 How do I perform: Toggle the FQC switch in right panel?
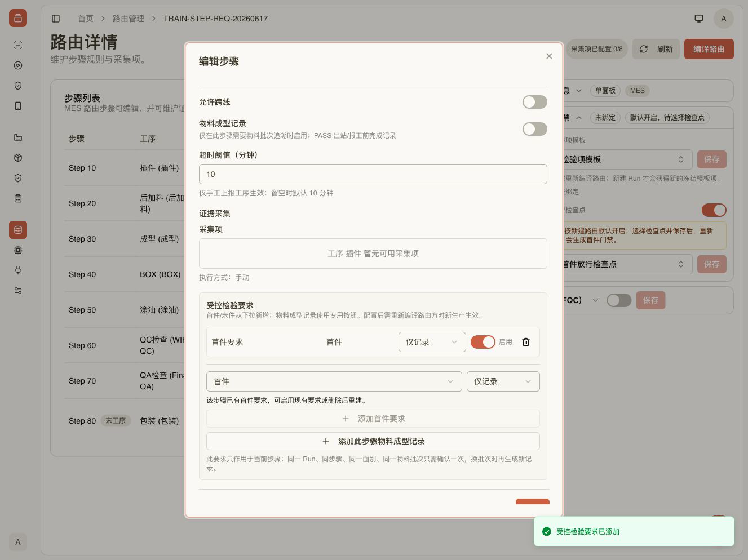[619, 300]
